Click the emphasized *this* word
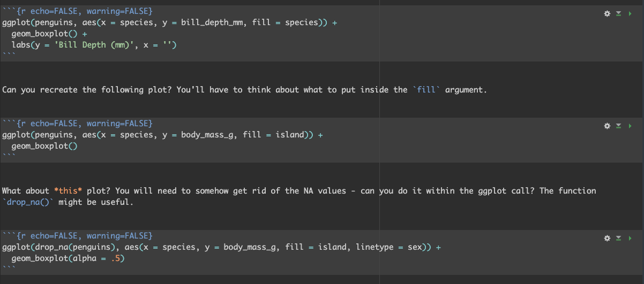This screenshot has height=284, width=644. point(68,190)
